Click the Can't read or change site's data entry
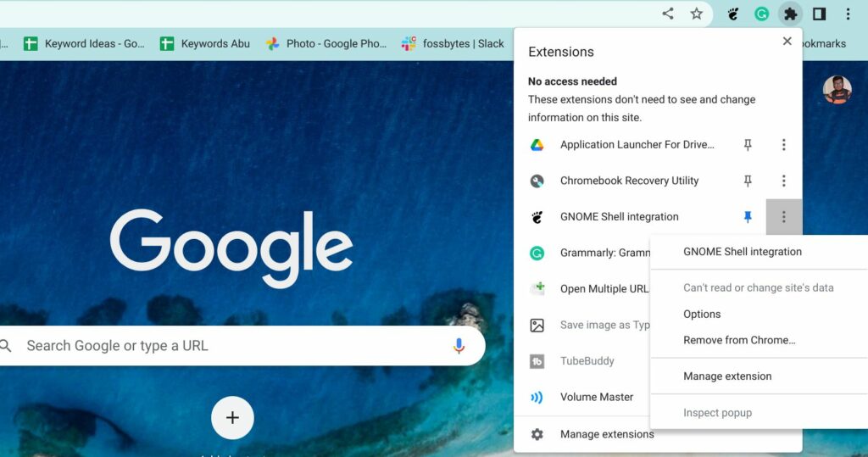 click(x=759, y=287)
